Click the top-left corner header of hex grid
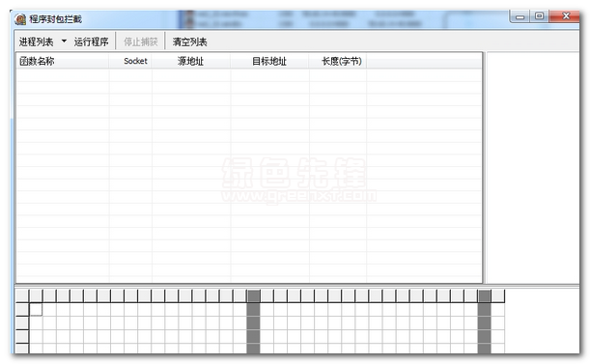Screen dimensions: 590x364 pyautogui.click(x=22, y=295)
